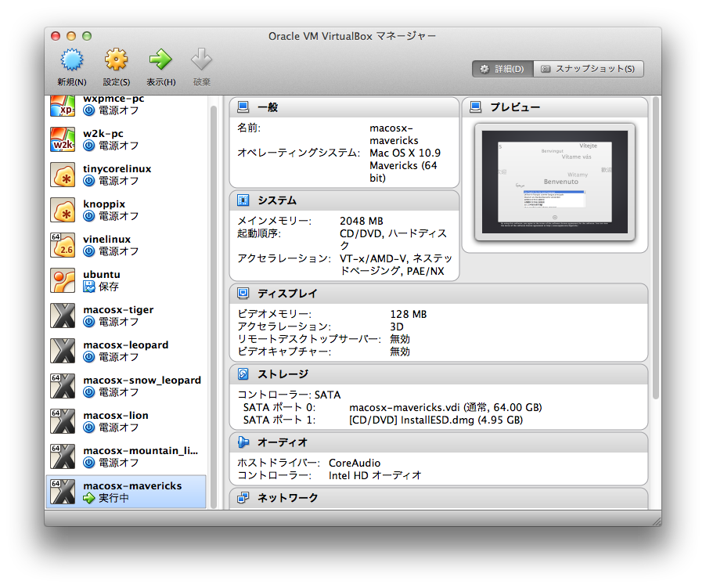Select macosx-snow_leopard in VM list
The image size is (706, 588).
(x=142, y=381)
